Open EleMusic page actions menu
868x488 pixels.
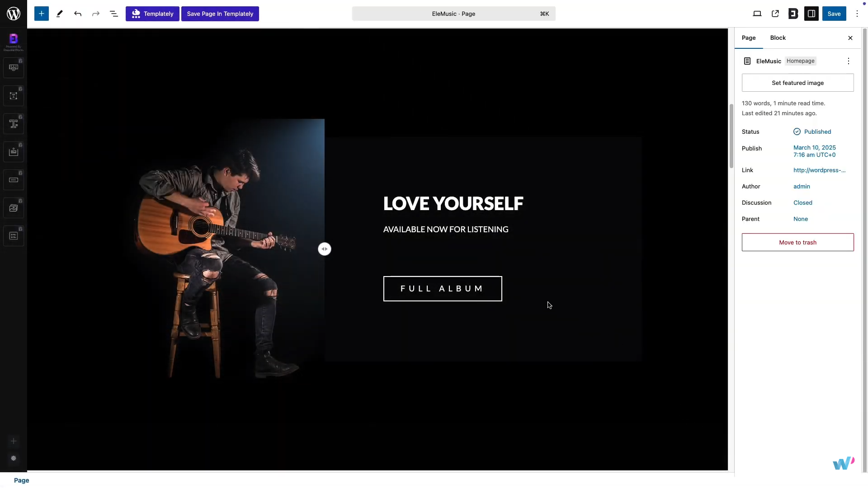tap(849, 61)
